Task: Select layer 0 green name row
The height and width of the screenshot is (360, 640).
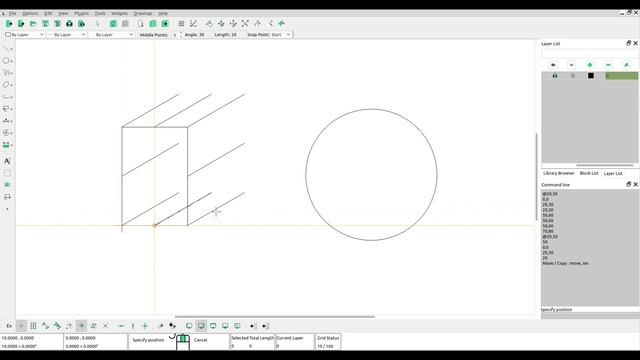Action: pos(621,76)
